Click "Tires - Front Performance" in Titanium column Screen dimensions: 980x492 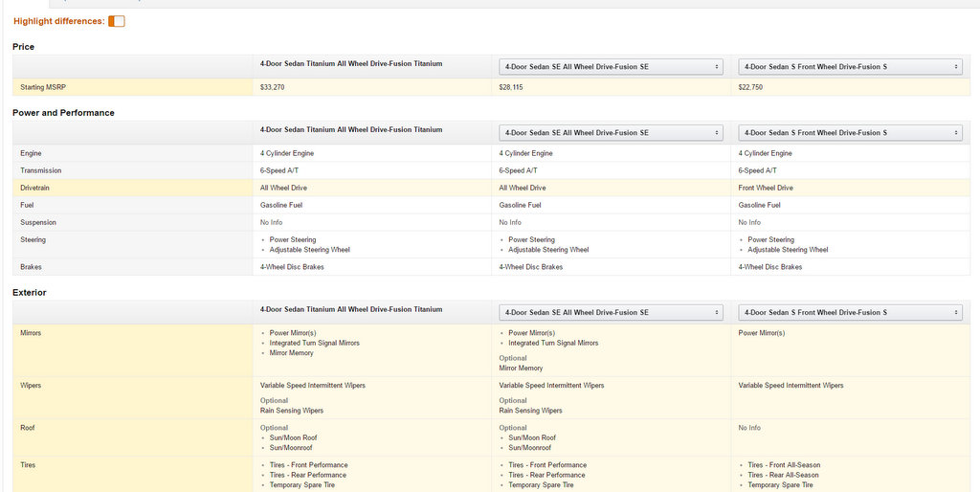(308, 465)
